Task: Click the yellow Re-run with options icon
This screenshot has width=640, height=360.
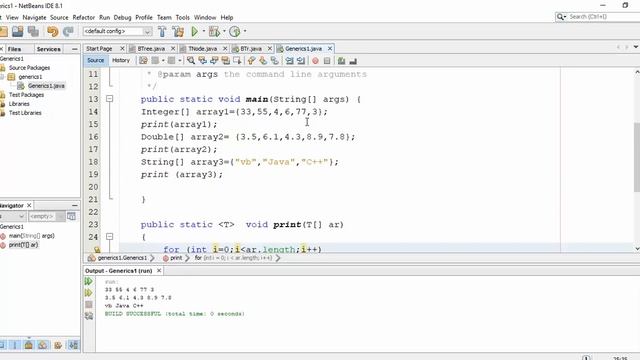Action: point(89,293)
